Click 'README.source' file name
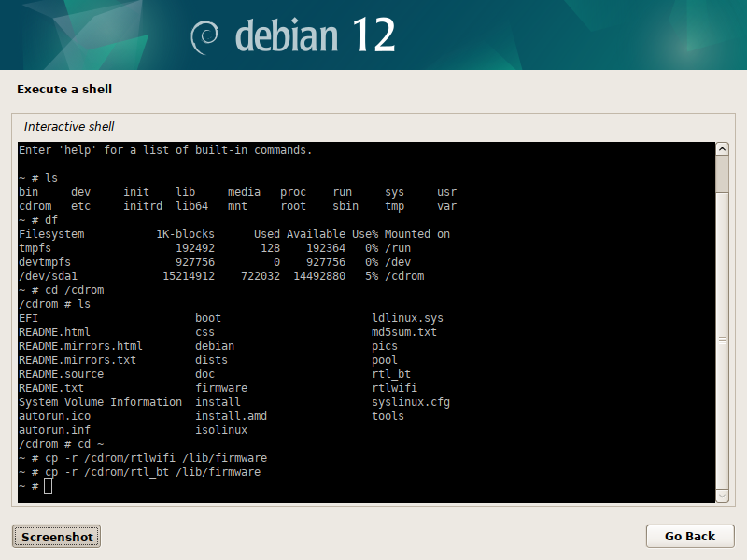This screenshot has width=747, height=560. coord(61,374)
